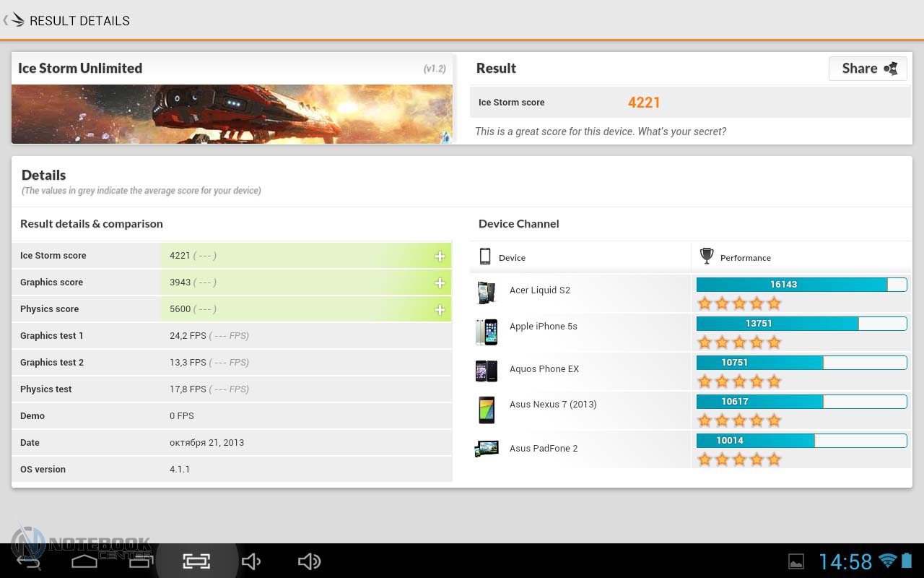Open Apple iPhone 5s device entry
The width and height of the screenshot is (924, 578).
[543, 327]
